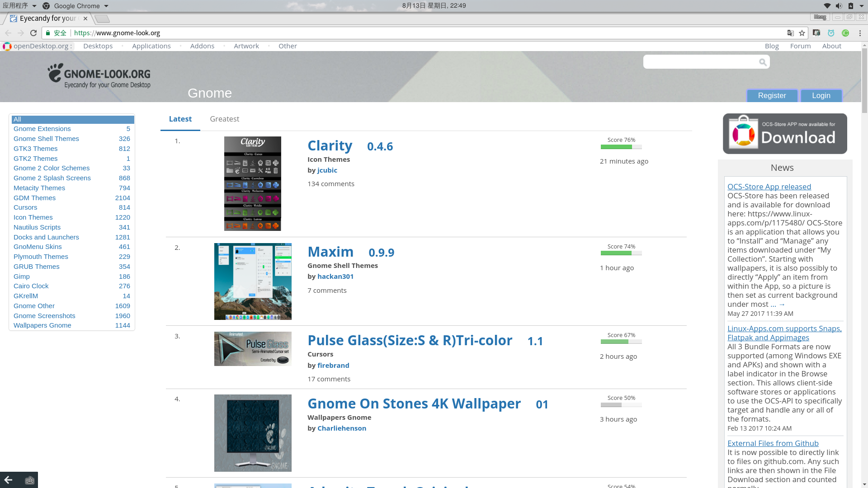Click the Clarity title link

[x=330, y=145]
